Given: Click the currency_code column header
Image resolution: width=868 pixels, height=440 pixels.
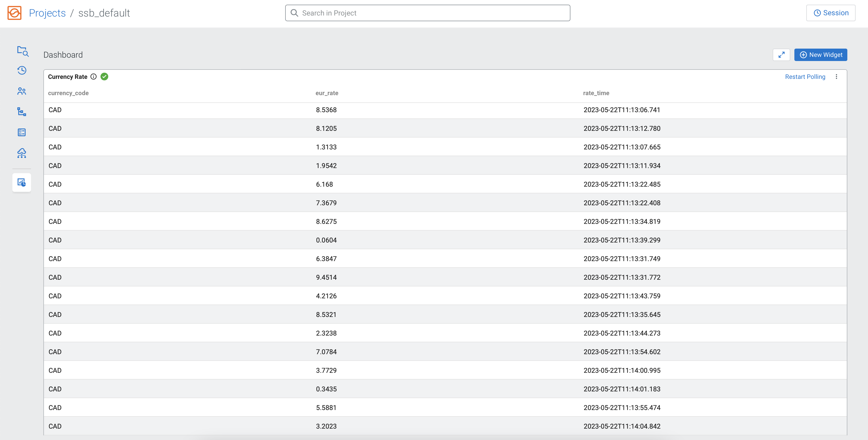Looking at the screenshot, I should pos(68,93).
